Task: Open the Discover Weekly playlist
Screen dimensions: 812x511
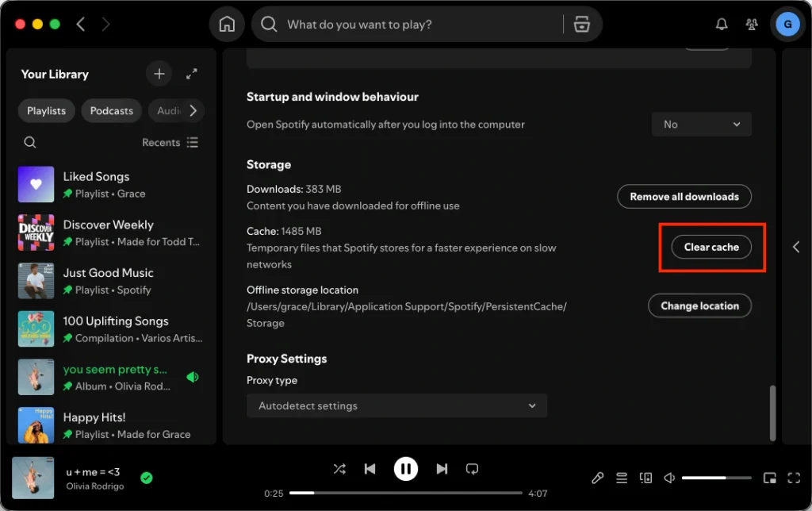Action: pos(111,232)
